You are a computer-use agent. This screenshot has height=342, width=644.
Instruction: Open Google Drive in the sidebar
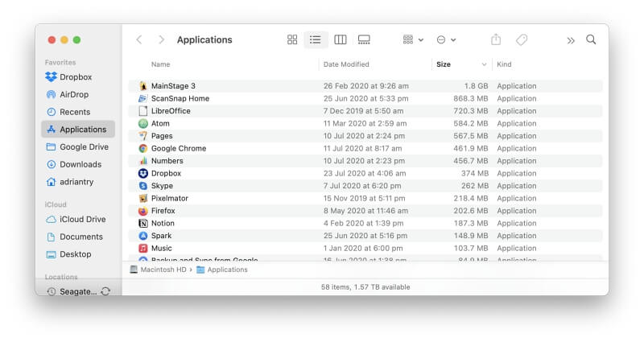pos(77,147)
